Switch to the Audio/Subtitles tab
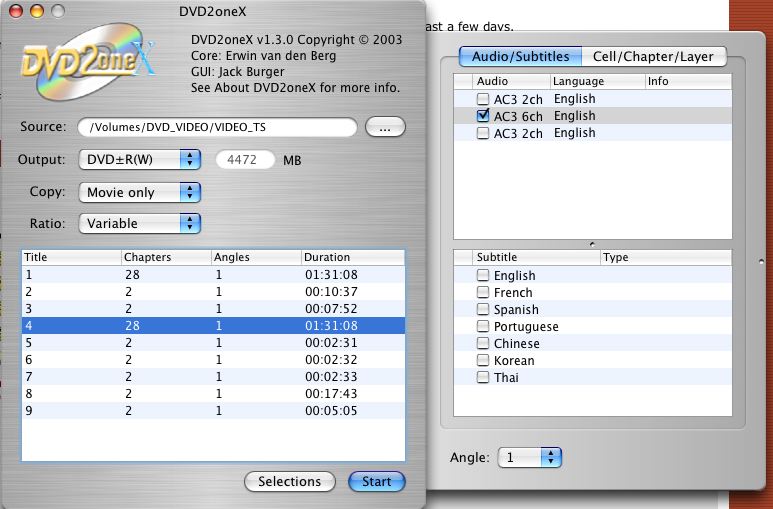 [521, 56]
